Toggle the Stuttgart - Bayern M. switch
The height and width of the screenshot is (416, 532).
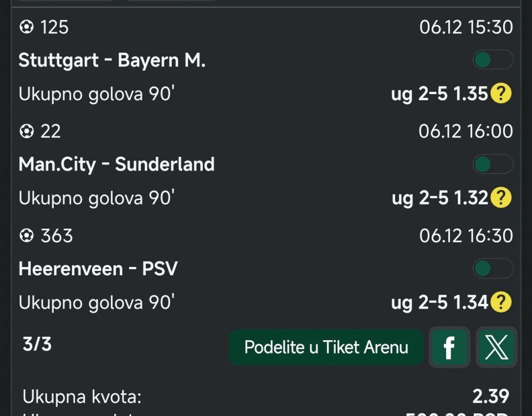tap(493, 60)
